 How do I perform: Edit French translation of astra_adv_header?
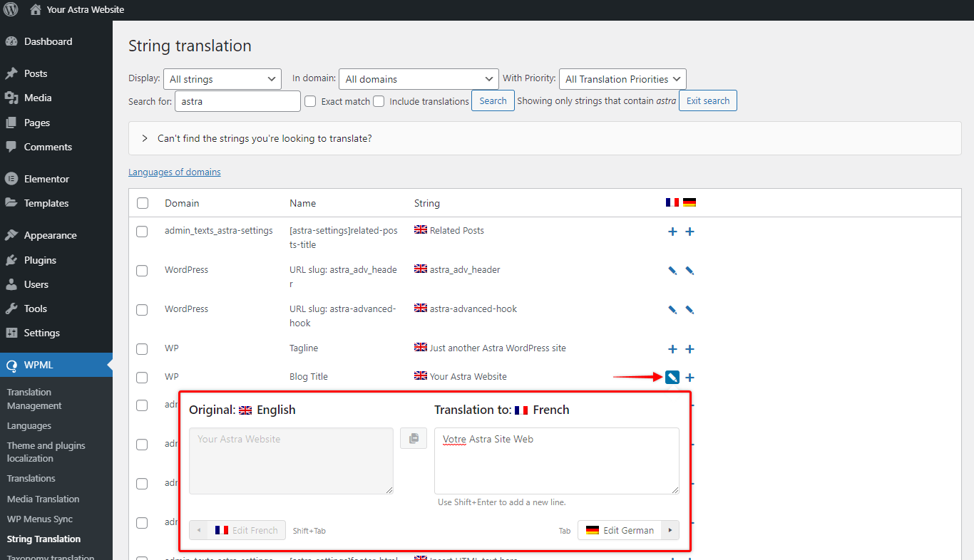(672, 271)
